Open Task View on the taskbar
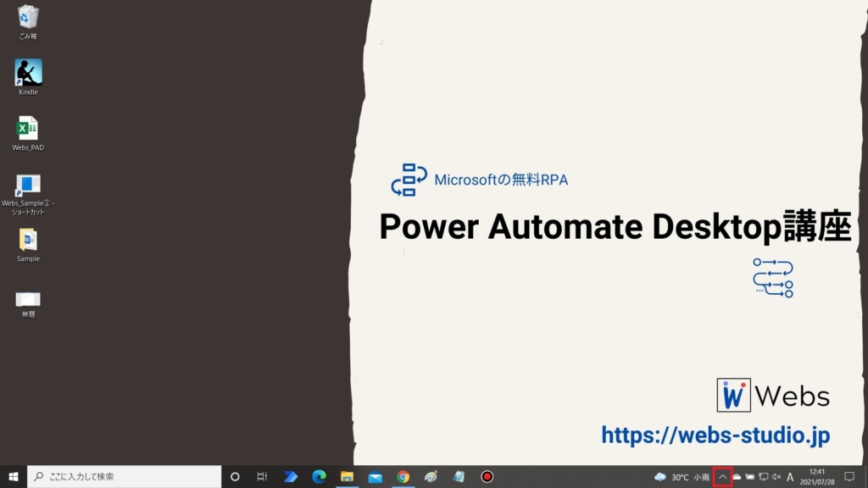Viewport: 868px width, 488px height. (x=262, y=476)
